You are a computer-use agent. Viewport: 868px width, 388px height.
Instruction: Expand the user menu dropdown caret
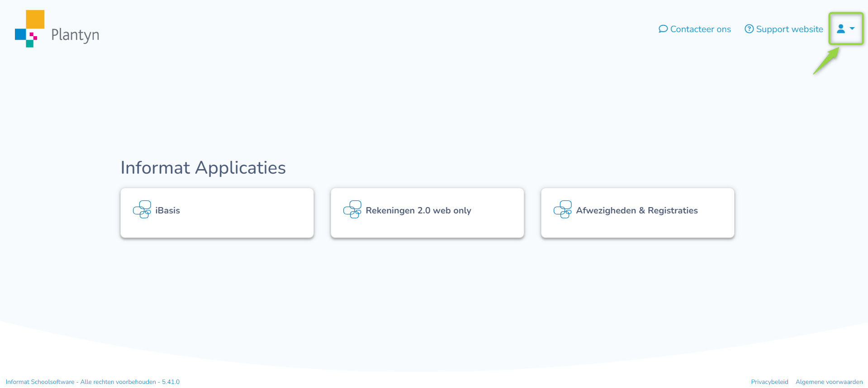click(x=852, y=28)
